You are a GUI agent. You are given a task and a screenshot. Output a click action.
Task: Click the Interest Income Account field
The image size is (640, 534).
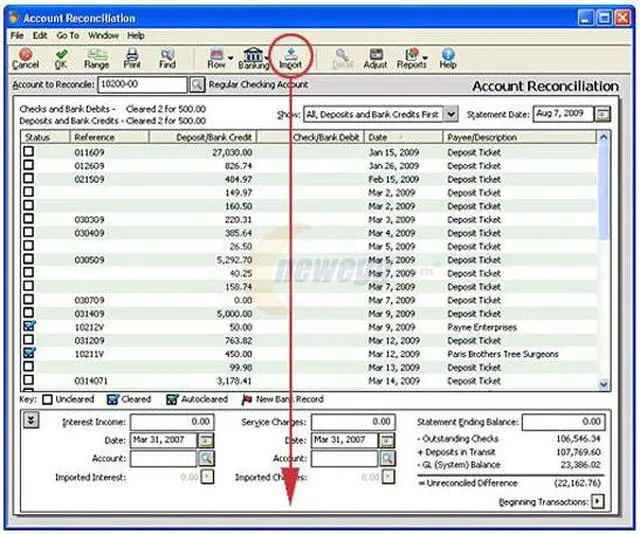(x=164, y=458)
